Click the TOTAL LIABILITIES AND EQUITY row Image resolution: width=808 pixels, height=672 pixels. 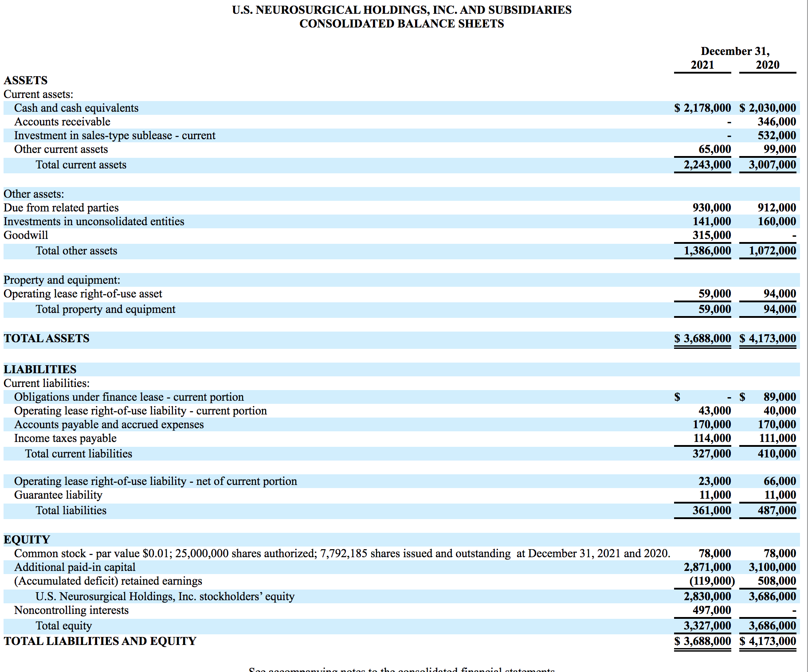(99, 641)
